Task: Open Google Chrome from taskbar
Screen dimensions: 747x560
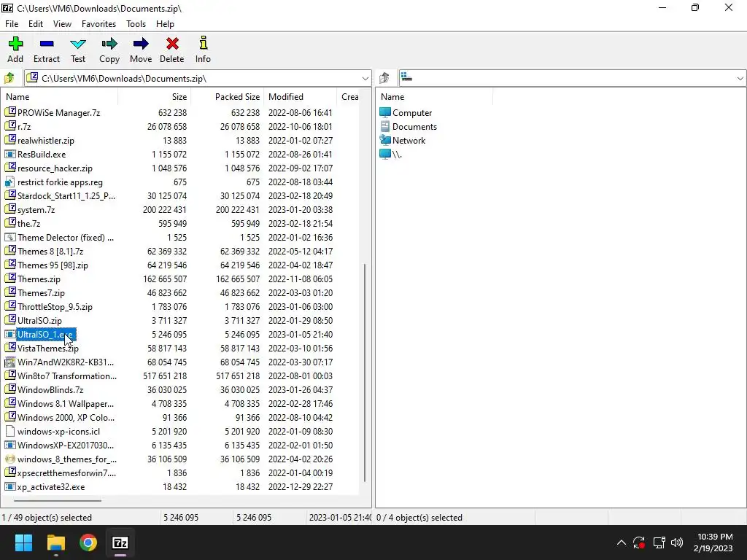Action: [x=88, y=542]
